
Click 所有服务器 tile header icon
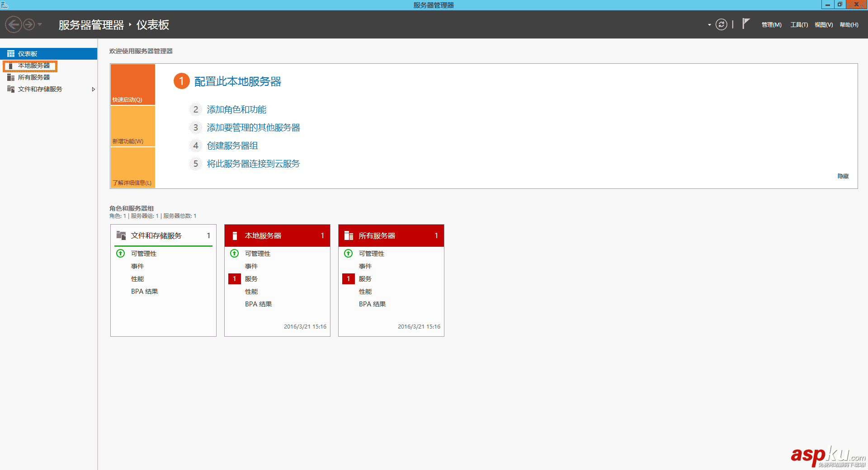[x=349, y=235]
